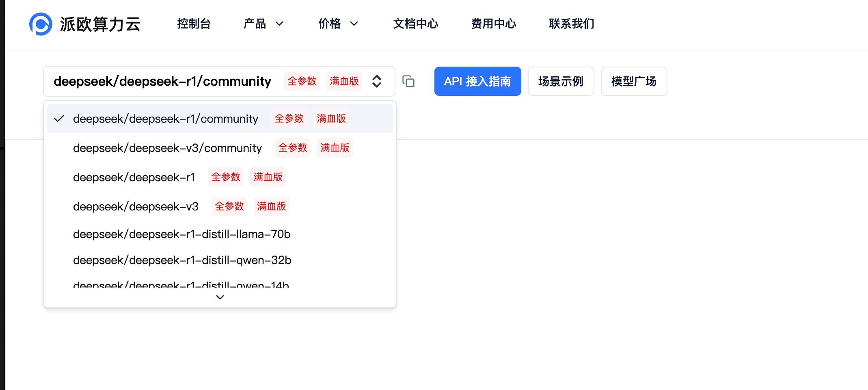
Task: Select deepseek-r1-distill-qwen-32b model
Action: (220, 260)
